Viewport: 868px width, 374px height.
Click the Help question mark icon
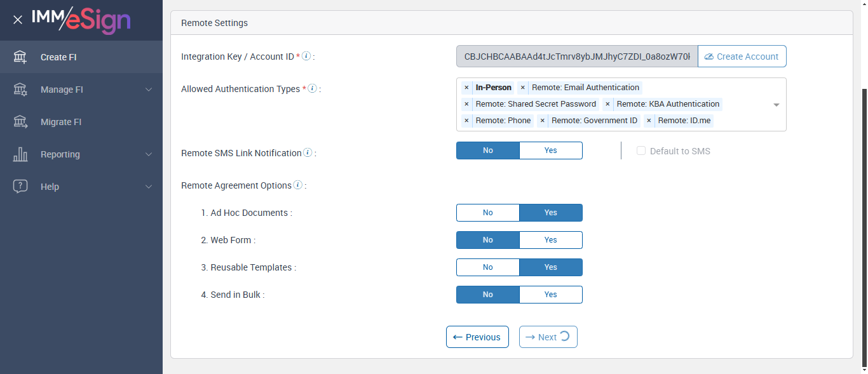tap(20, 187)
